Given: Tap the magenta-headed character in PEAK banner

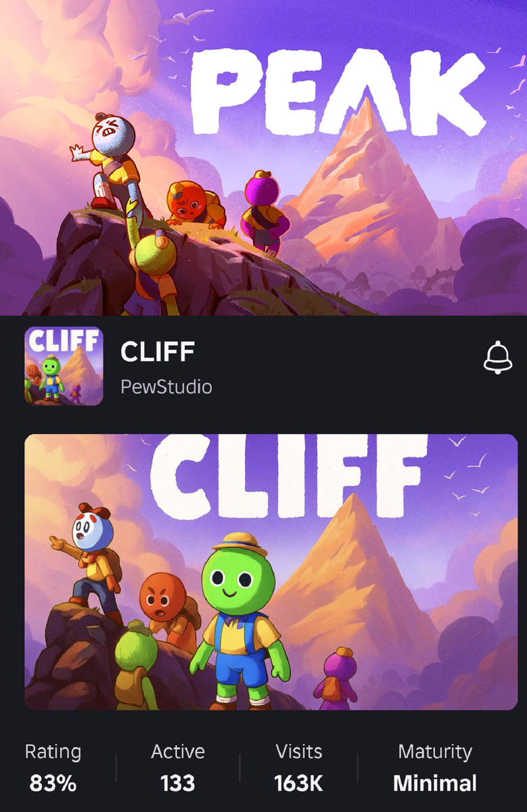Looking at the screenshot, I should tap(262, 211).
